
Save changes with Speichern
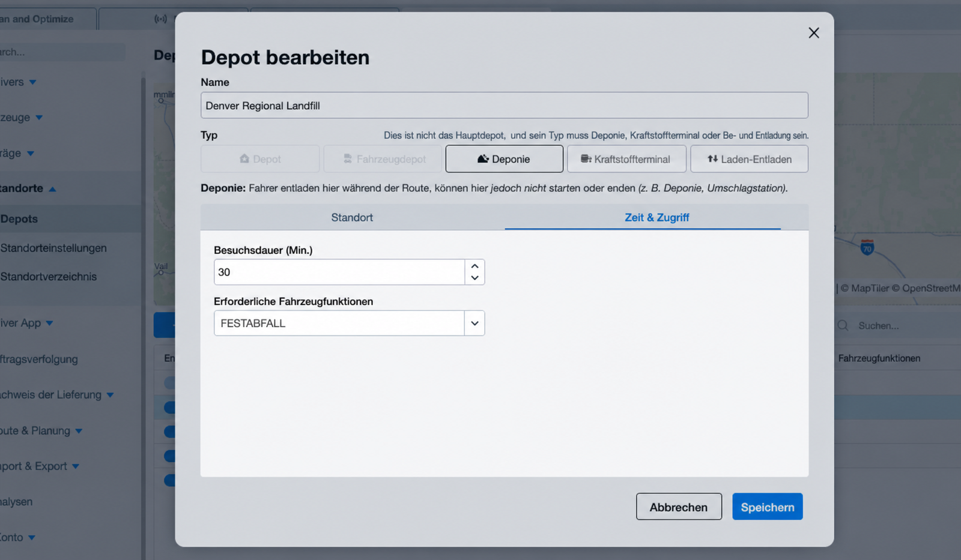767,507
